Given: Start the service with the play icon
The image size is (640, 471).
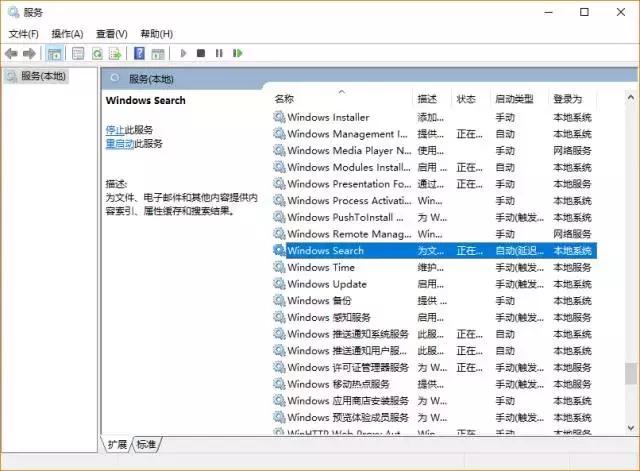Looking at the screenshot, I should [183, 53].
